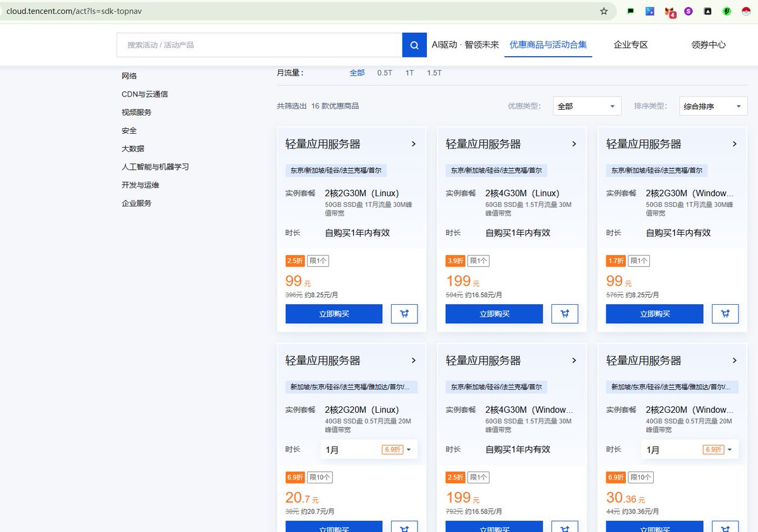Viewport: 758px width, 532px height.
Task: Add the 2核2G30M Windows plan to cart
Action: 725,314
